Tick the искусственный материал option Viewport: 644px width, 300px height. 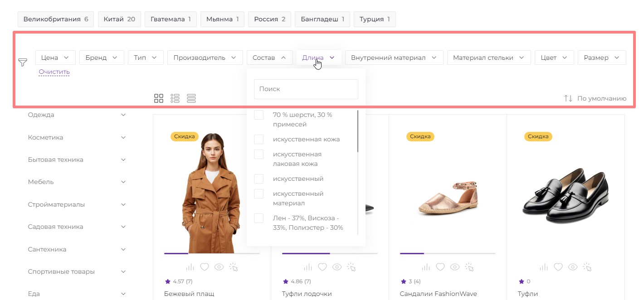[x=259, y=194]
